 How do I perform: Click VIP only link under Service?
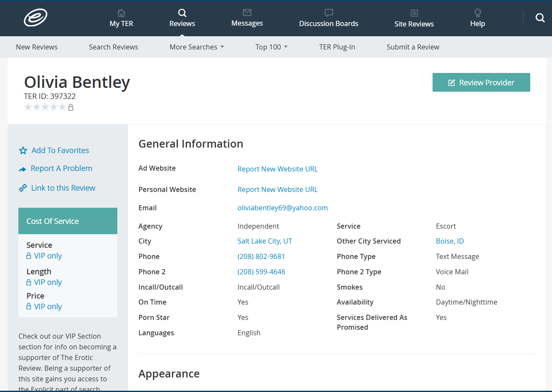48,256
